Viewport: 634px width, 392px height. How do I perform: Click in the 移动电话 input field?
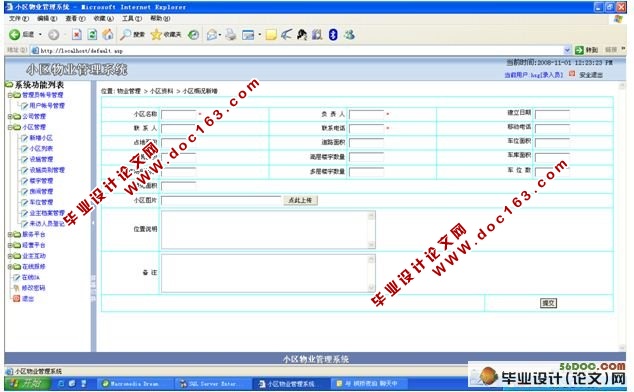tap(552, 128)
